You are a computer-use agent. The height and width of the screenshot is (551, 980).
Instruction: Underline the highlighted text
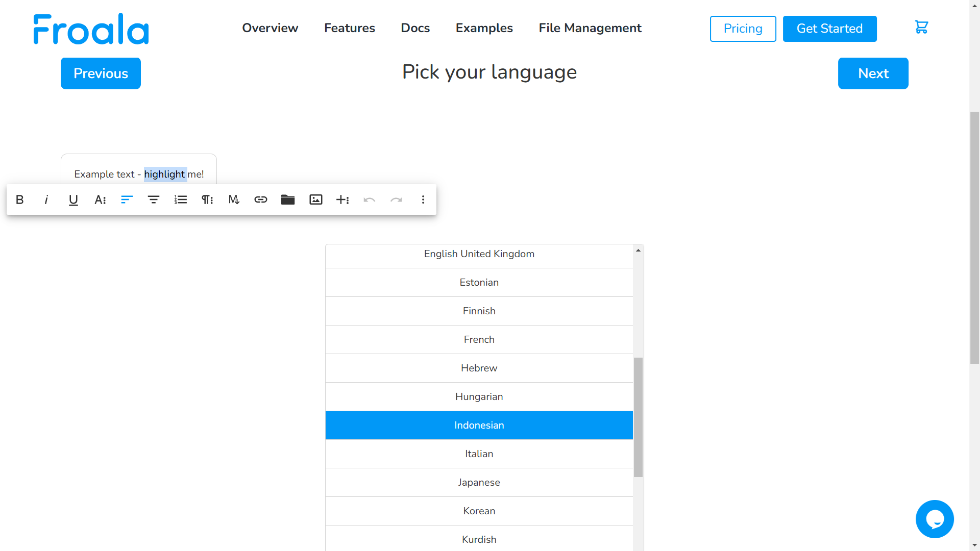pos(73,199)
